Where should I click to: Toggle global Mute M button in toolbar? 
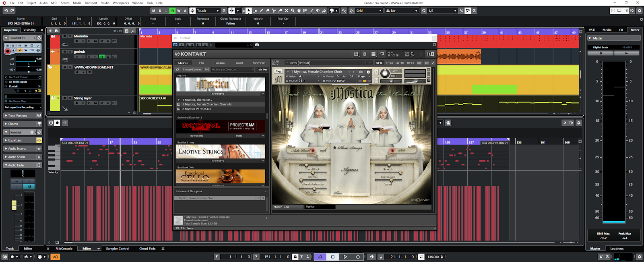(154, 11)
